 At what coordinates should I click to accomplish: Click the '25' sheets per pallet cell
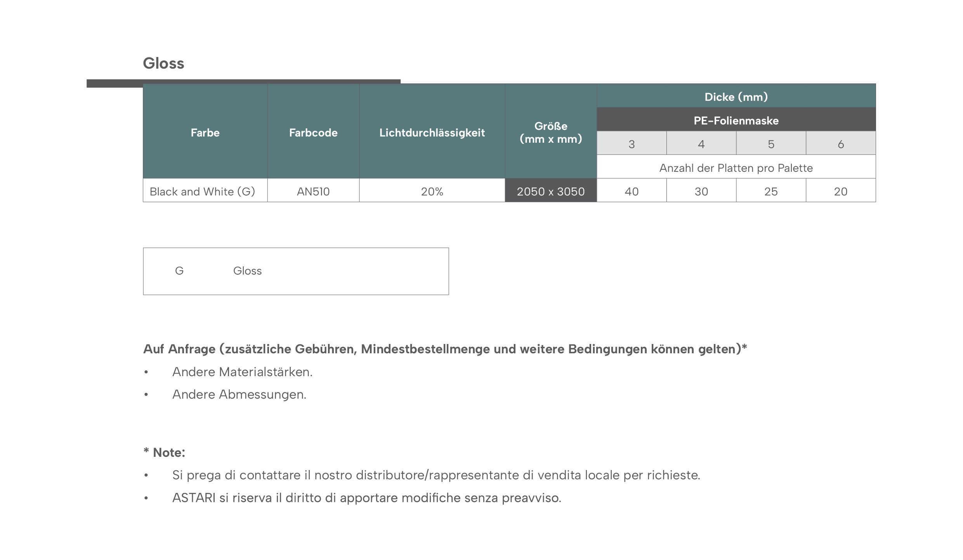[771, 190]
